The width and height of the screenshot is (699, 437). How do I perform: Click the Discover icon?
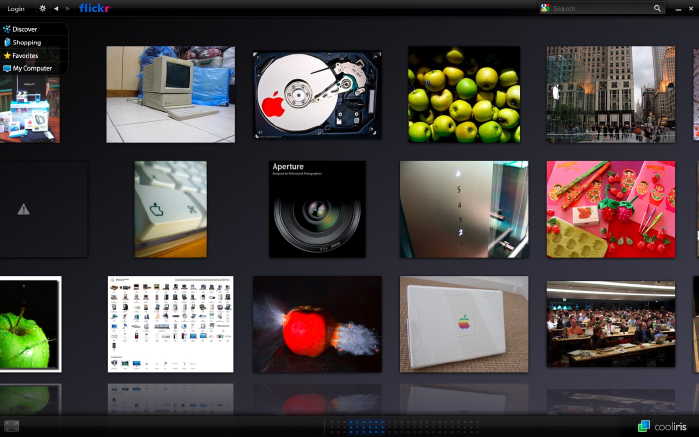pos(7,29)
